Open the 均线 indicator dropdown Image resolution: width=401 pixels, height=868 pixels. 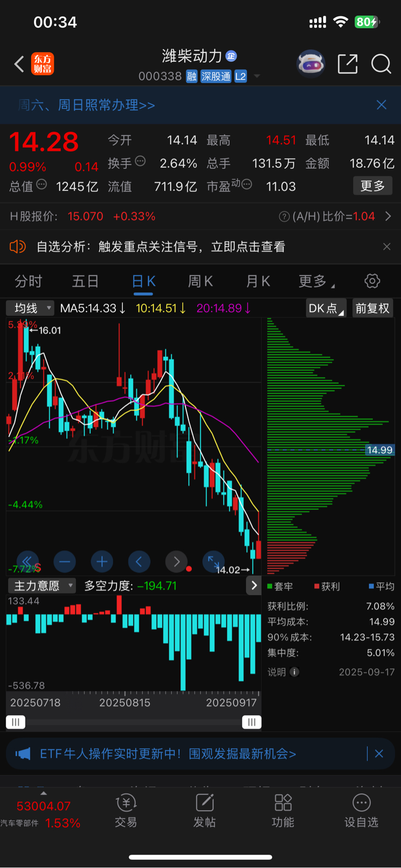coord(30,308)
